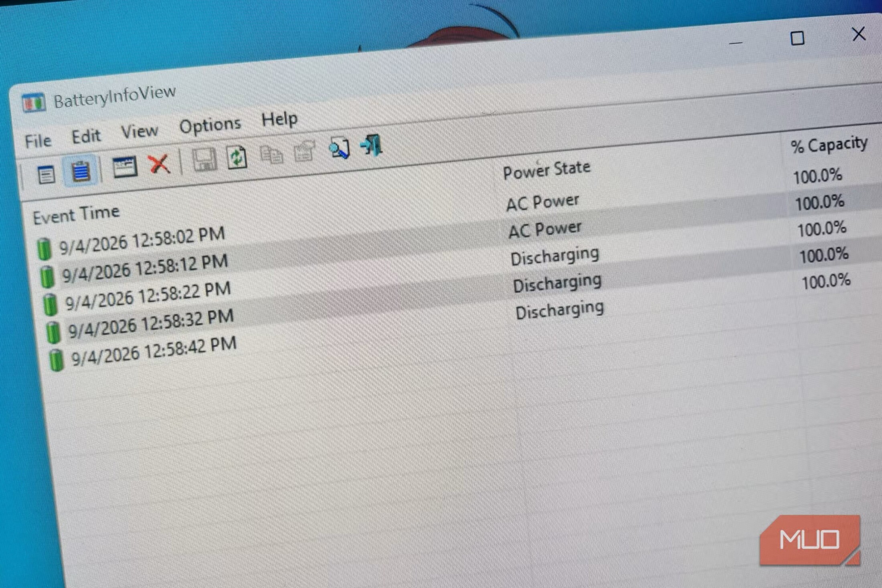Click the Find magnifier toolbar icon
This screenshot has height=588, width=882.
pyautogui.click(x=340, y=148)
